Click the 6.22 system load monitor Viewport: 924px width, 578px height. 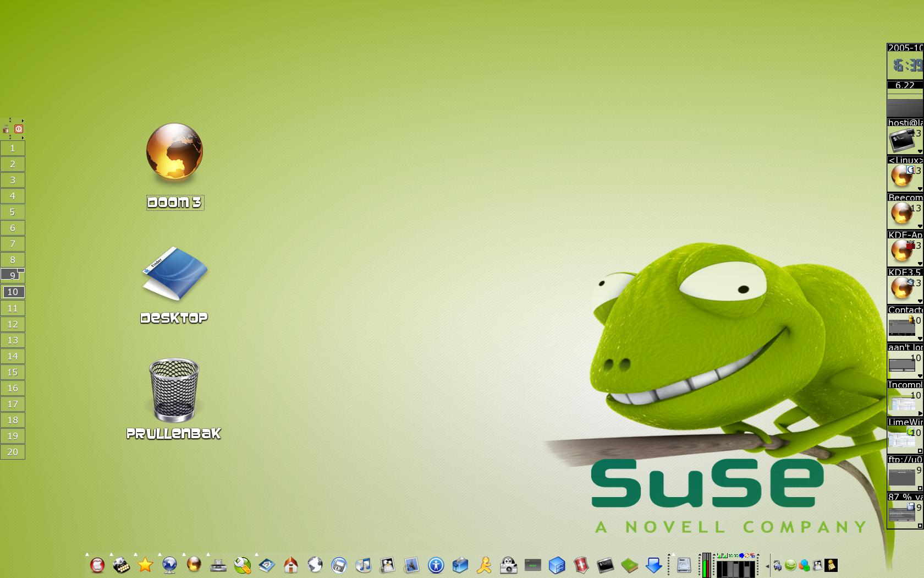[x=905, y=99]
